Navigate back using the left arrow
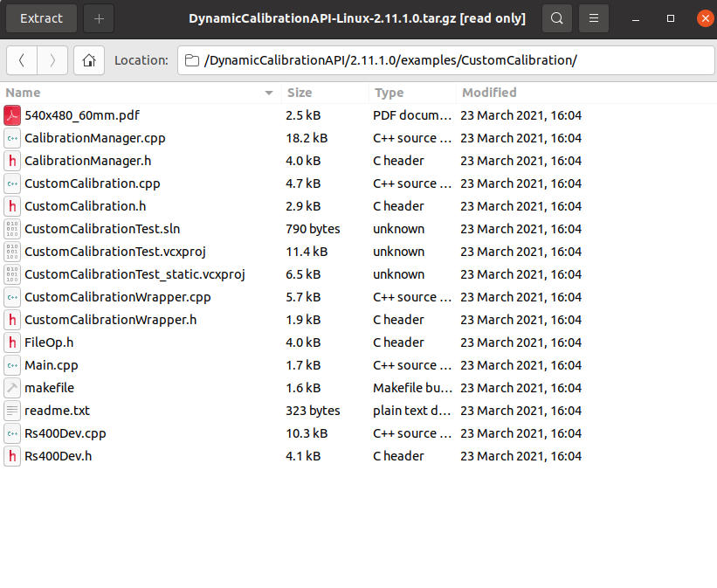 pyautogui.click(x=22, y=59)
